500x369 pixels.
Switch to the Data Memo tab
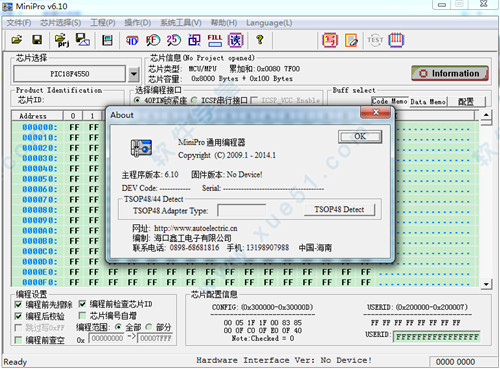[428, 102]
